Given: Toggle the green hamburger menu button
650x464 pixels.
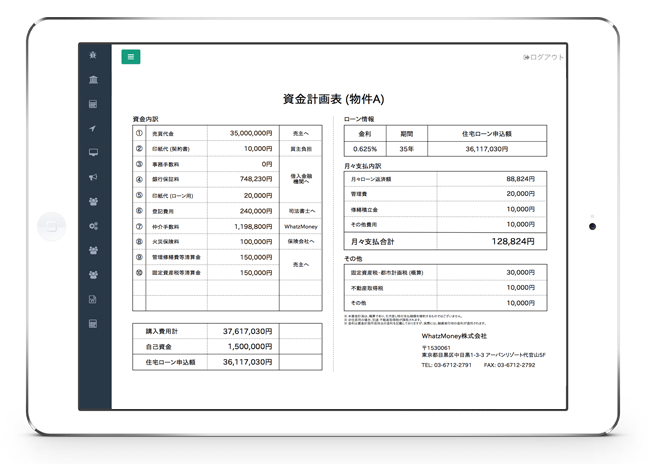Looking at the screenshot, I should coord(130,57).
